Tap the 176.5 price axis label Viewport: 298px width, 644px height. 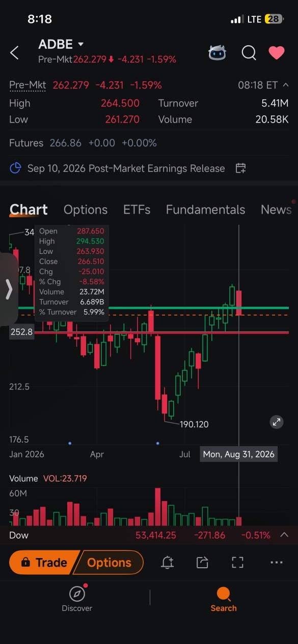coord(19,440)
